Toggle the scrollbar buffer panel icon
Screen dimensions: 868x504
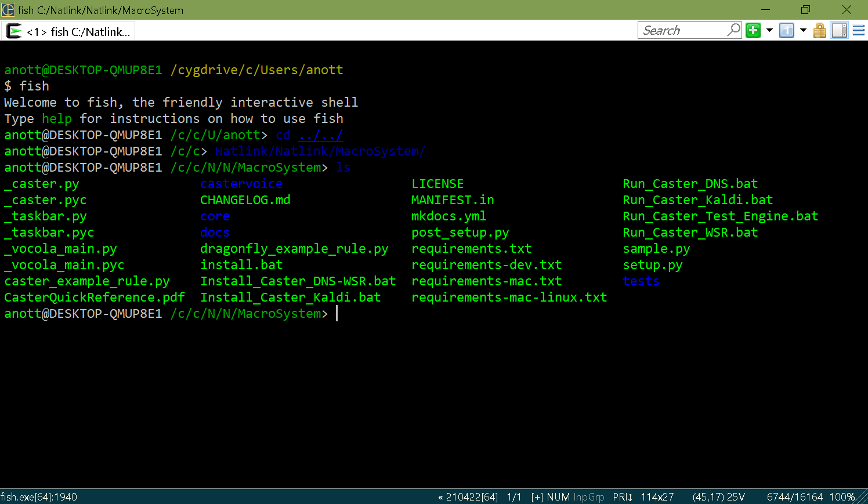point(839,30)
